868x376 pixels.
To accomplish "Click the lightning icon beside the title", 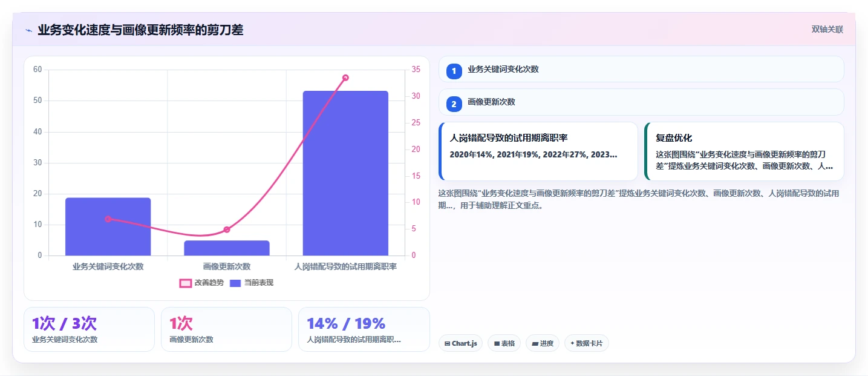I will pyautogui.click(x=28, y=30).
